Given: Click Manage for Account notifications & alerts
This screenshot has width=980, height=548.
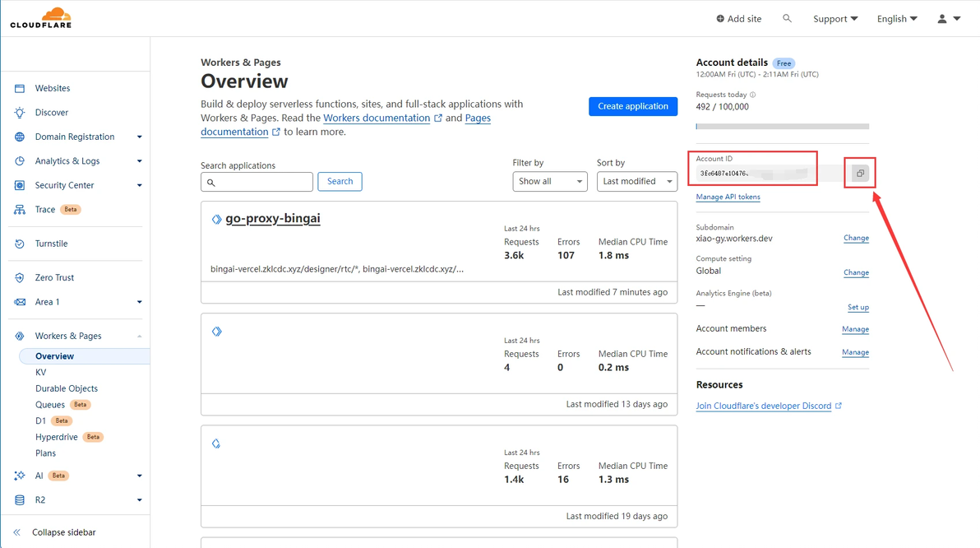Looking at the screenshot, I should click(x=856, y=352).
